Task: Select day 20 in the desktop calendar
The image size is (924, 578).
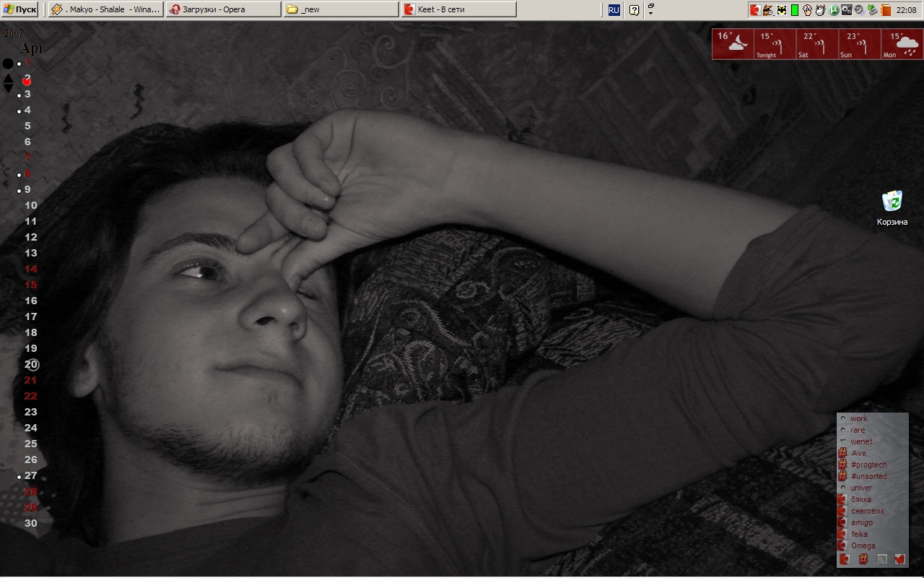Action: (31, 364)
